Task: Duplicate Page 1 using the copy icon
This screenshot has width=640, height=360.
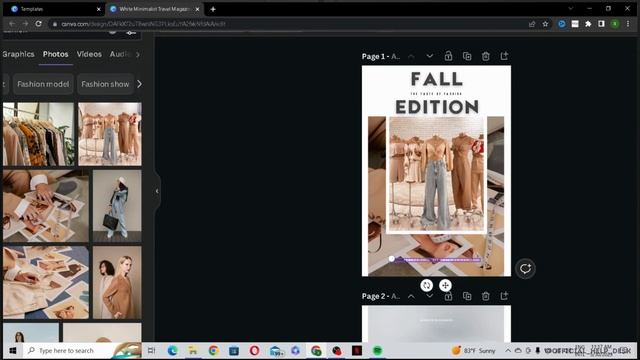Action: 467,56
